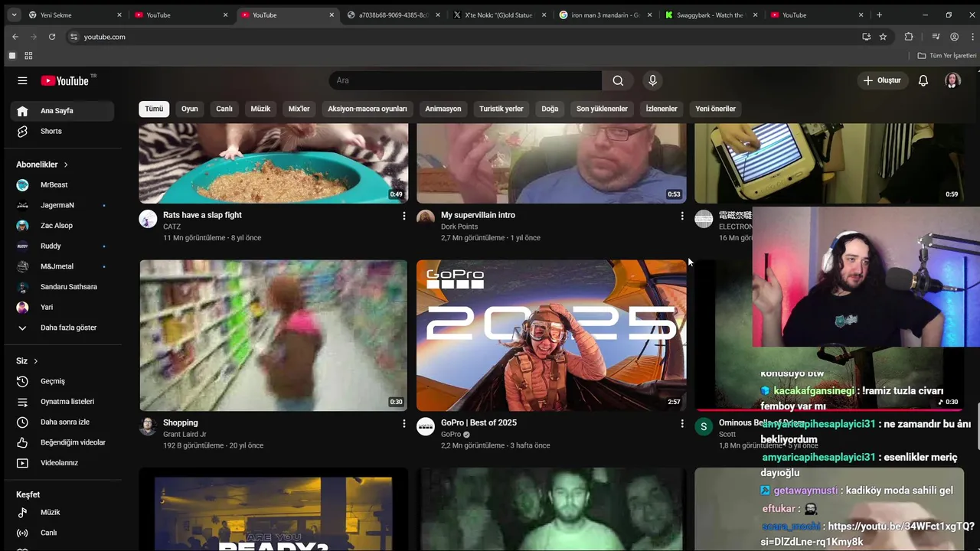The height and width of the screenshot is (551, 980).
Task: Expand the Siz section arrow
Action: [35, 361]
